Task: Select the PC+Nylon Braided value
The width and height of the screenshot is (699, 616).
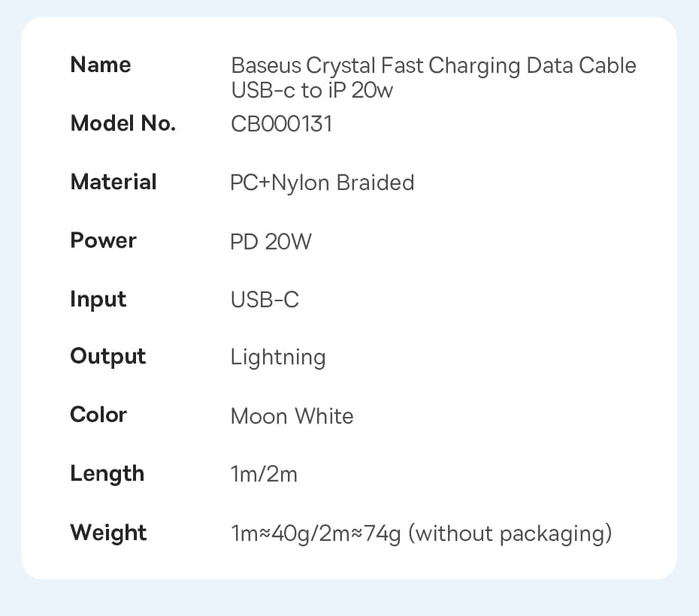Action: [x=322, y=183]
